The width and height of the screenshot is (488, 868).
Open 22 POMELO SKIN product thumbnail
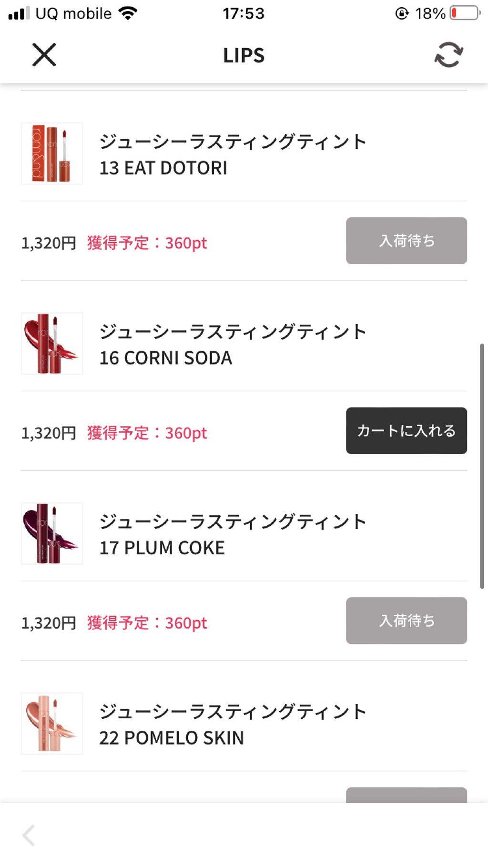[52, 723]
